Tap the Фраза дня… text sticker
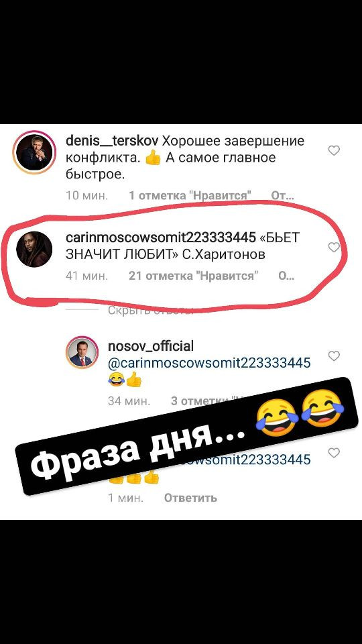The image size is (362, 644). tap(187, 436)
